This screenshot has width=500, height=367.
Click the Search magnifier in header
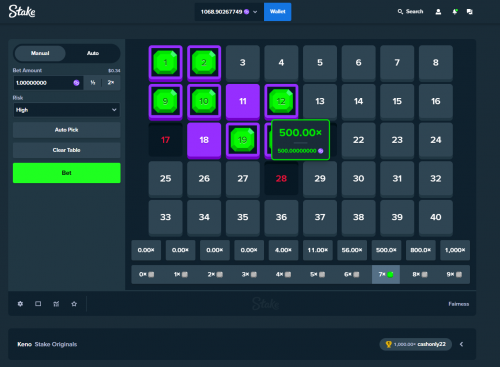[x=400, y=12]
